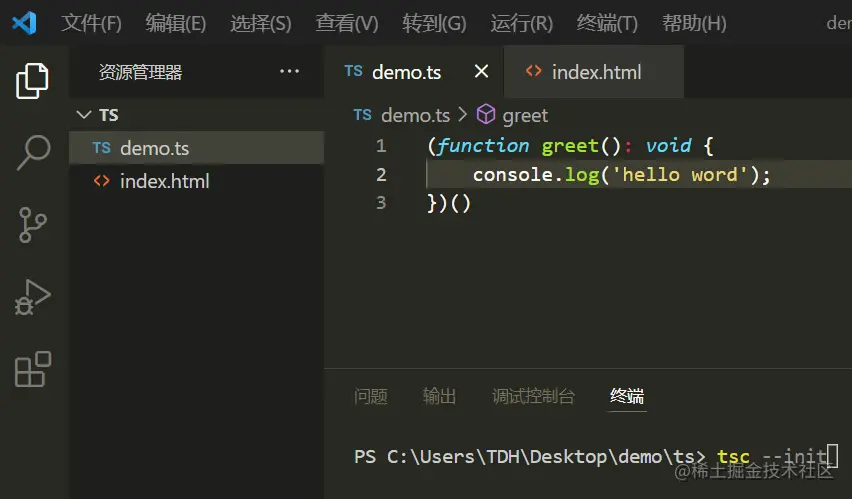Viewport: 852px width, 499px height.
Task: Click greet in the breadcrumb
Action: click(x=525, y=116)
